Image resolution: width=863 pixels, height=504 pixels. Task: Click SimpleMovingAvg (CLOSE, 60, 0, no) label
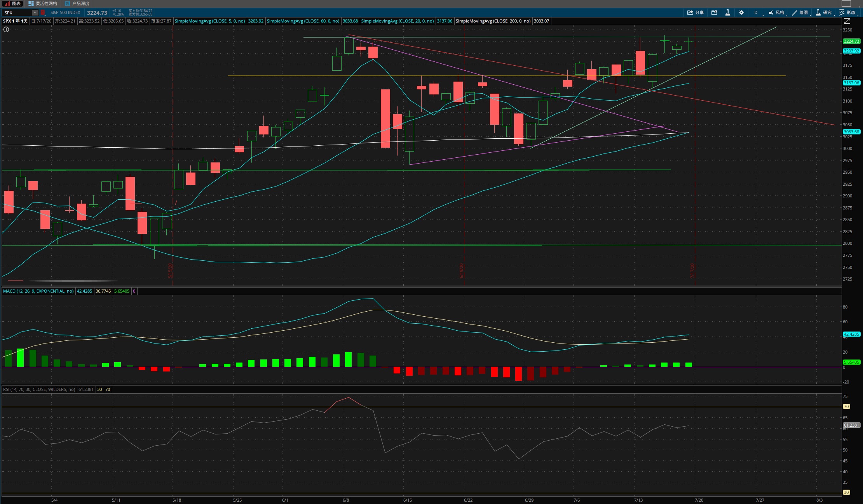(303, 21)
